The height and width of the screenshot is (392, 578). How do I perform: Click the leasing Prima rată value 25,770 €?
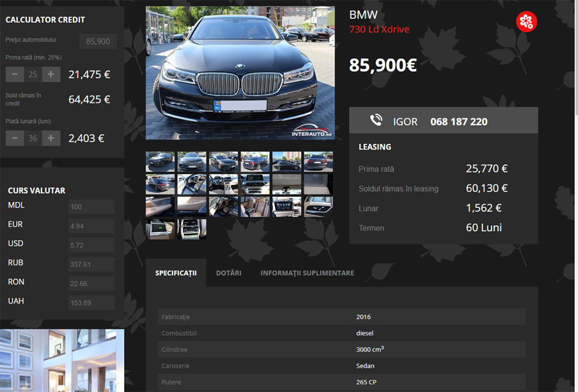click(487, 169)
